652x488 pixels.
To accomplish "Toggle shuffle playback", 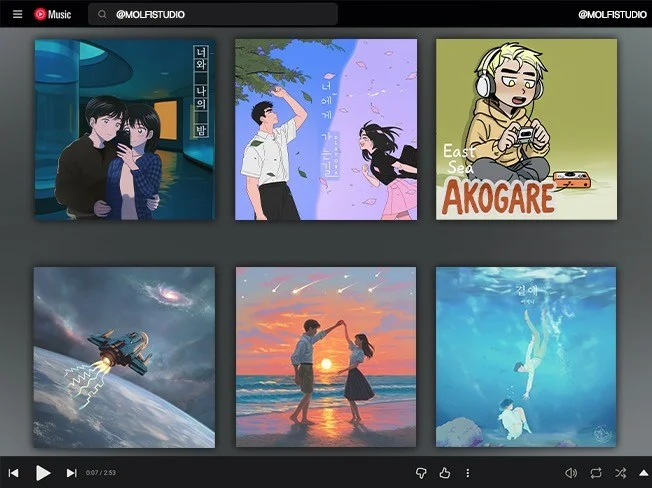I will (x=620, y=473).
